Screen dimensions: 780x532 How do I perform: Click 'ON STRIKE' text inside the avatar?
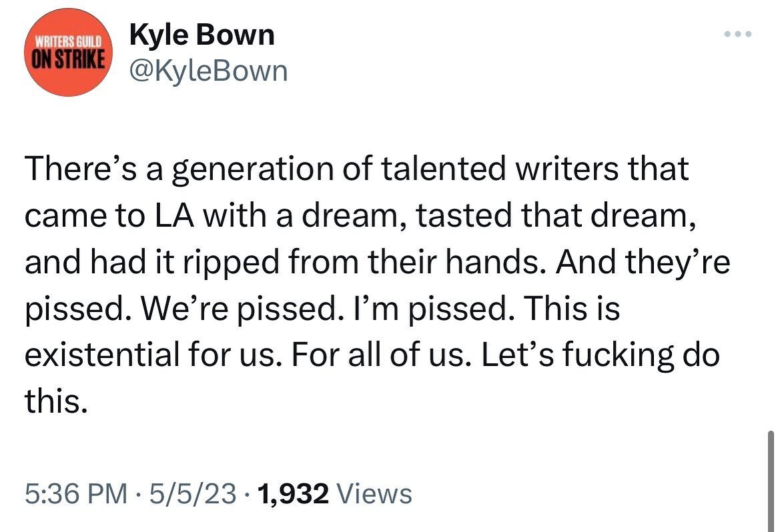click(x=67, y=58)
